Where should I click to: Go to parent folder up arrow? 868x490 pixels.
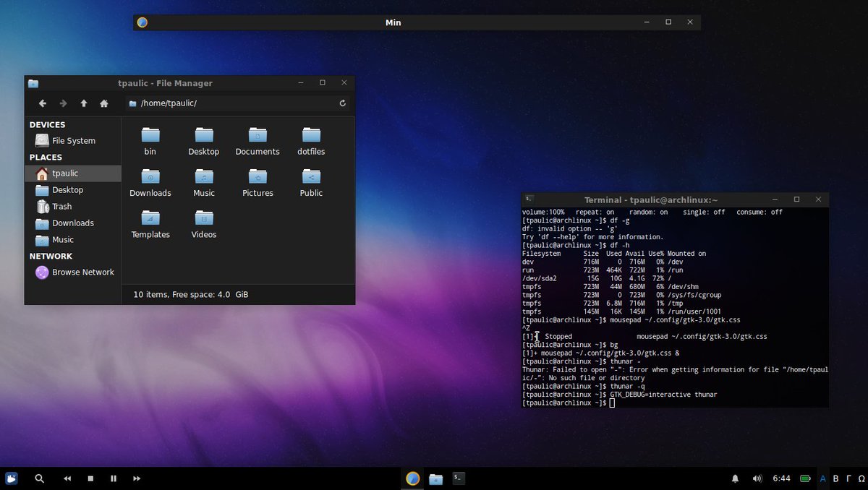pyautogui.click(x=84, y=103)
